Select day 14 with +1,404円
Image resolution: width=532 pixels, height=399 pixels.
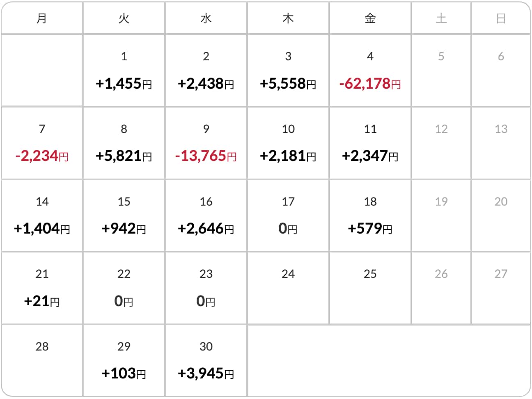[x=42, y=216]
